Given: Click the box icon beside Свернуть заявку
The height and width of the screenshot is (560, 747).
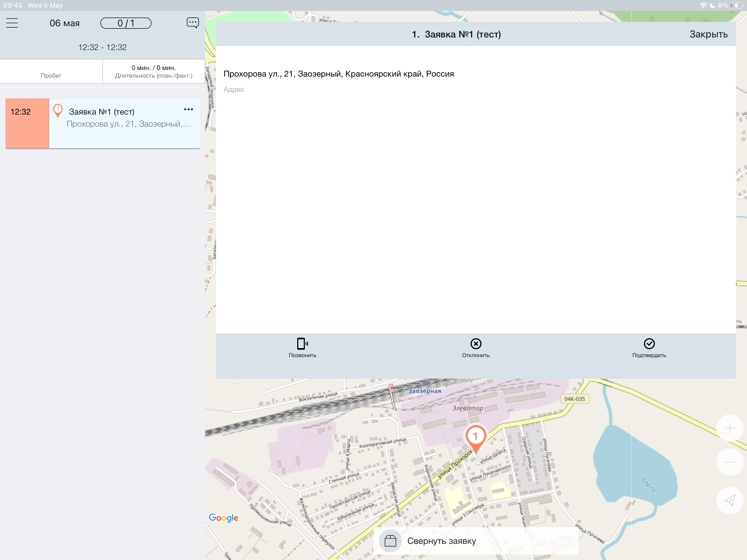Looking at the screenshot, I should click(390, 541).
